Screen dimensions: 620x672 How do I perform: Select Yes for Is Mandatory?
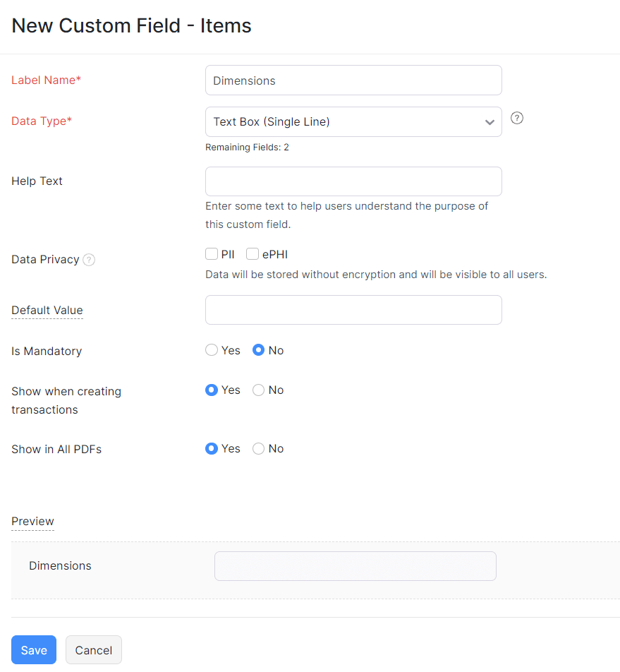click(x=212, y=349)
